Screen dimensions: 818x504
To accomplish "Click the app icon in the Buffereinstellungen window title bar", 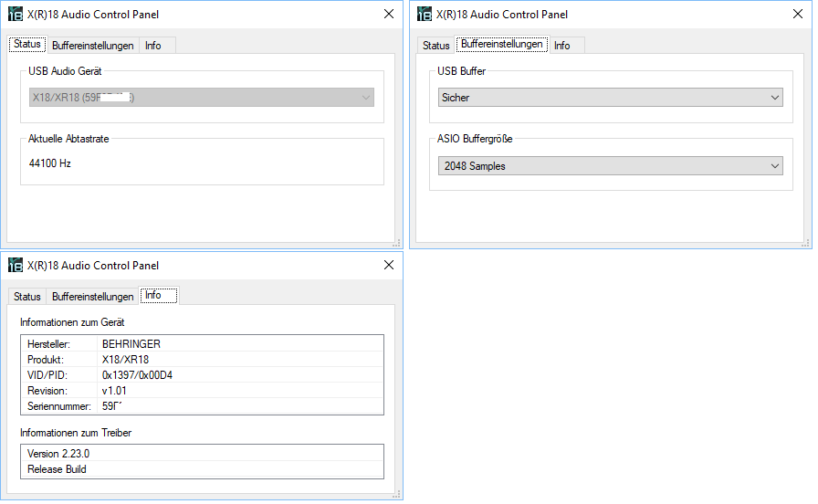I will click(x=425, y=14).
